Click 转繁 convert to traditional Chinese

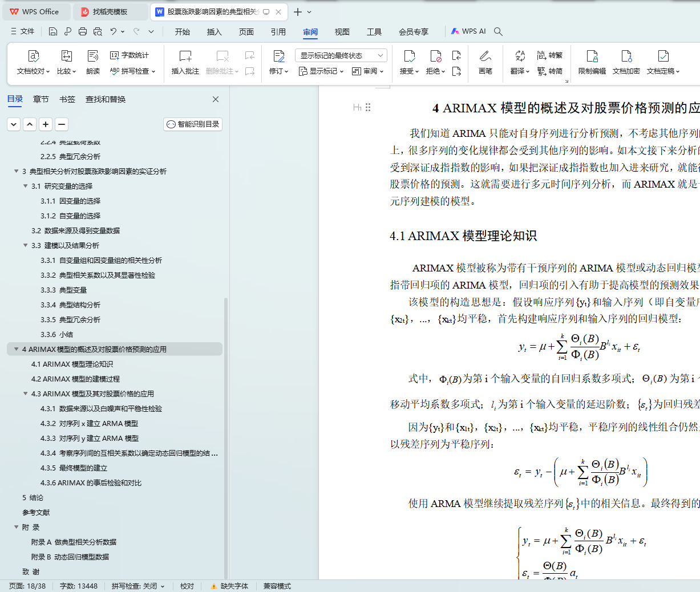pyautogui.click(x=550, y=55)
